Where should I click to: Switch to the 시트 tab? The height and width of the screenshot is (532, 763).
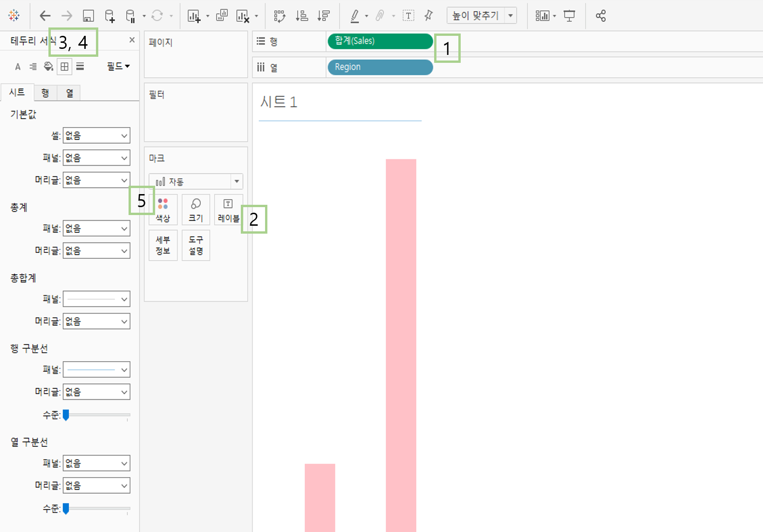[17, 92]
